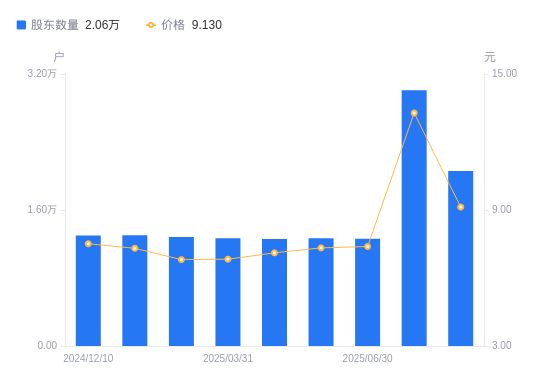Click the last blue bar on the right
Screen dimensions: 550x381
[x=461, y=259]
